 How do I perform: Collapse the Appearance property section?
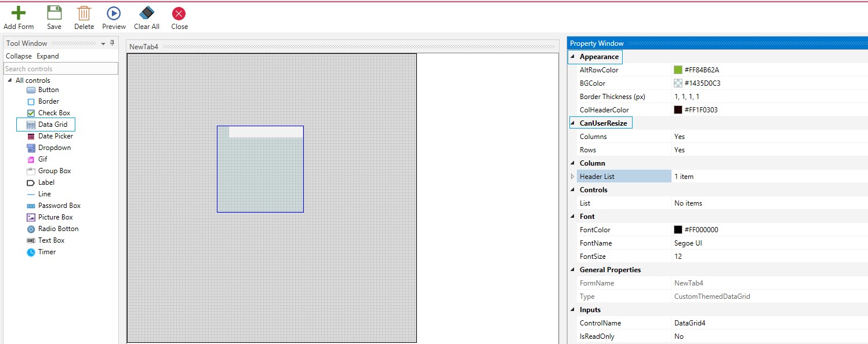tap(573, 57)
